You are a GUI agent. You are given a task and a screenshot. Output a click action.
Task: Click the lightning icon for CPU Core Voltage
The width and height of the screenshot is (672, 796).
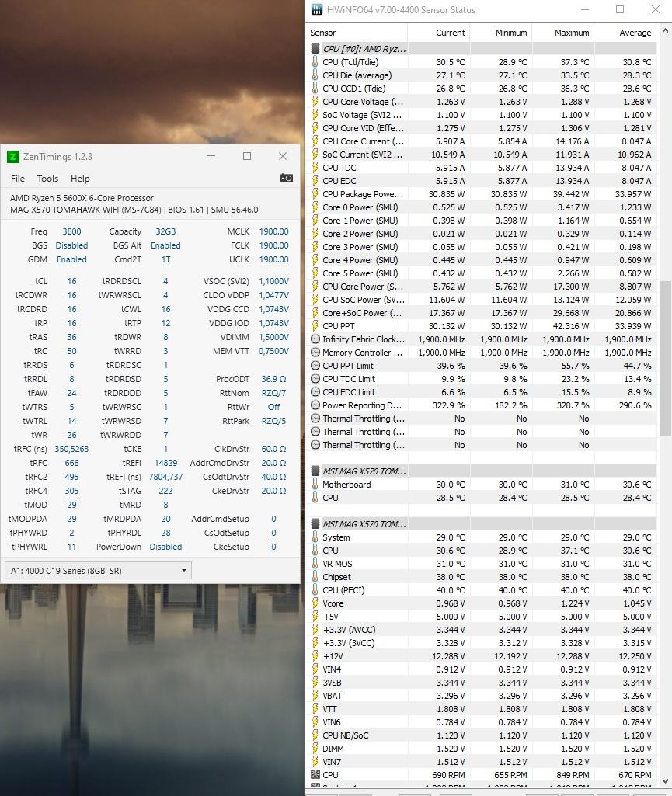click(x=315, y=102)
